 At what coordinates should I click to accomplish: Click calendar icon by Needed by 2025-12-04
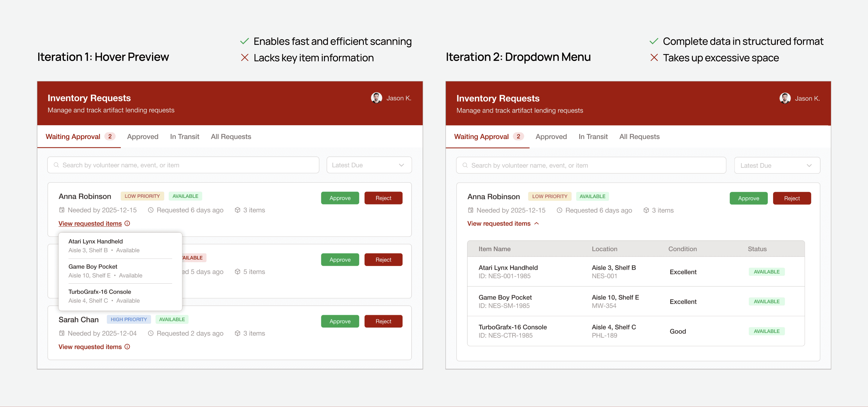click(62, 333)
